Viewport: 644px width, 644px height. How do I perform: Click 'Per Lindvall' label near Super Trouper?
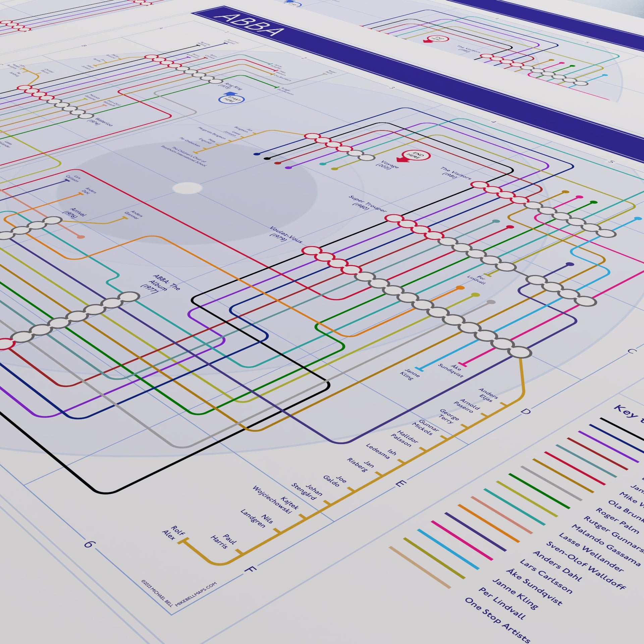pyautogui.click(x=476, y=279)
